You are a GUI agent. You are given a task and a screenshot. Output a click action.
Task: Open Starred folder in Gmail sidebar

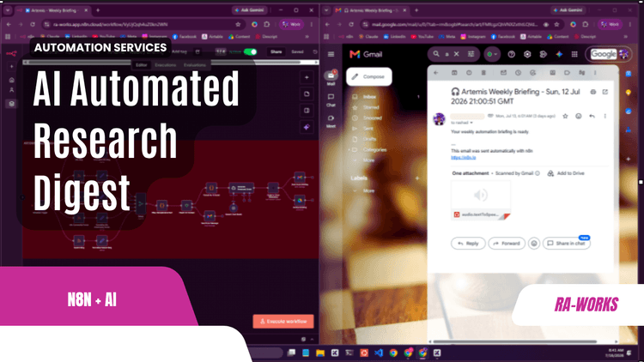pos(371,107)
